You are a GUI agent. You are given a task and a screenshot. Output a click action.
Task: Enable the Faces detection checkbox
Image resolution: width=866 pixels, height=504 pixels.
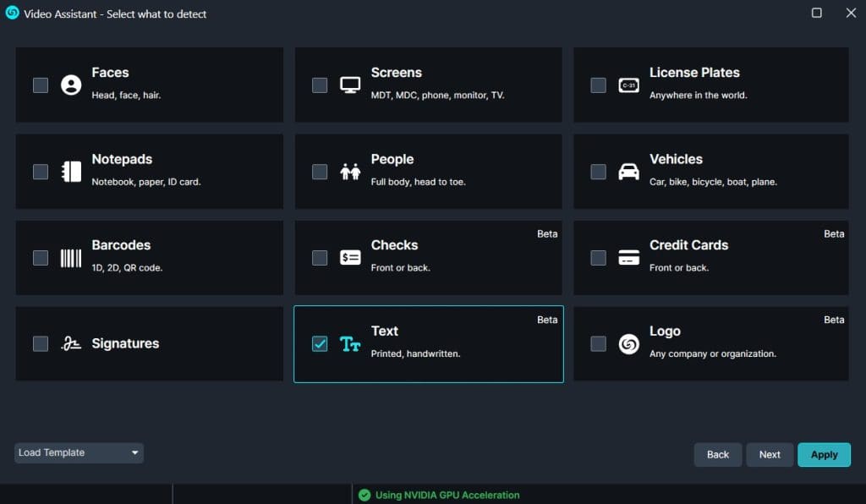[41, 85]
